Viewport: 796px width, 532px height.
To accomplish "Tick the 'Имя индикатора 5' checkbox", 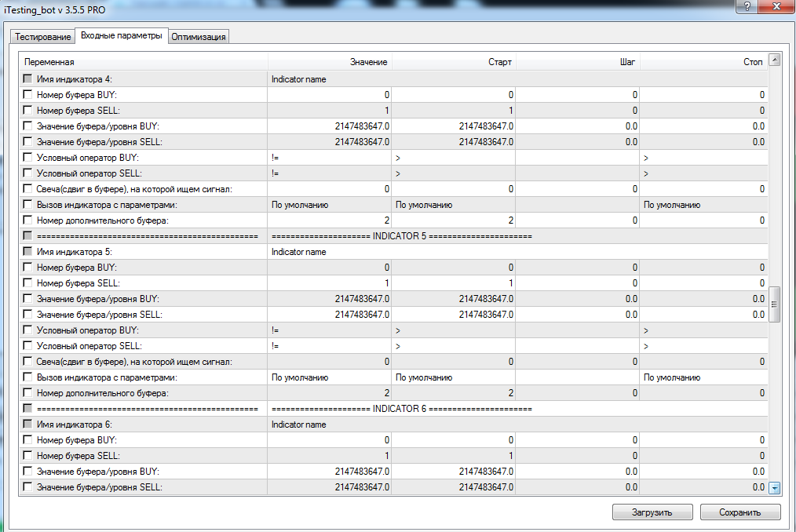I will [x=28, y=252].
